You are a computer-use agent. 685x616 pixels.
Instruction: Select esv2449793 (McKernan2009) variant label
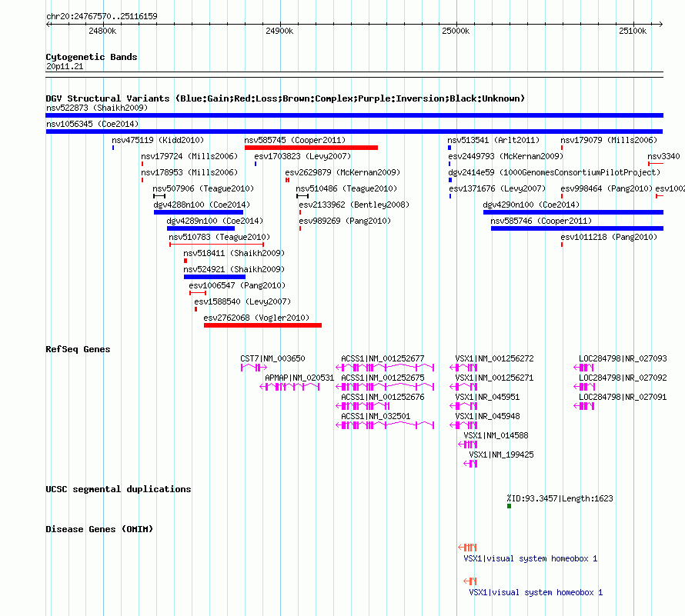506,156
